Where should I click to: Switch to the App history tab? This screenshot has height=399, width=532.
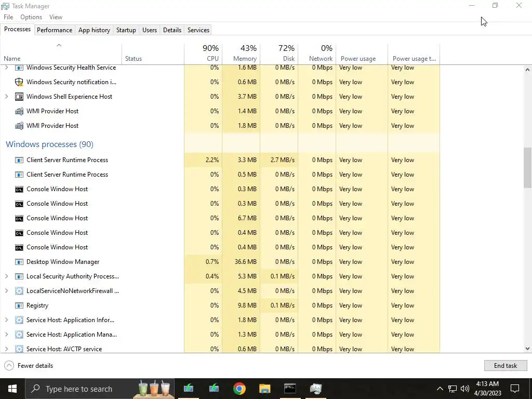coord(95,30)
